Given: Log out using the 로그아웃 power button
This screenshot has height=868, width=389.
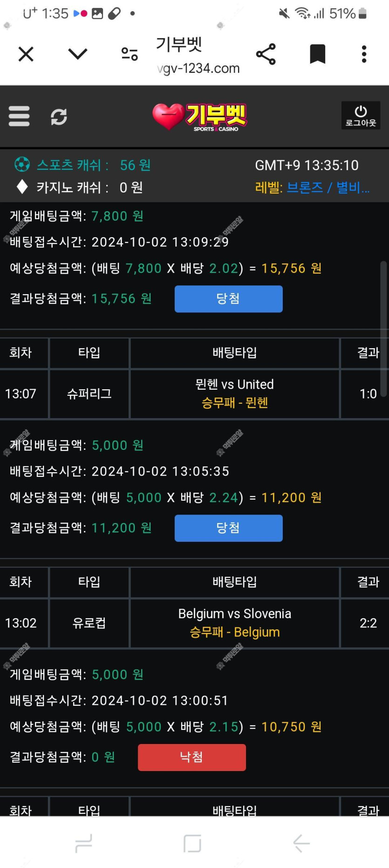Looking at the screenshot, I should click(x=361, y=116).
